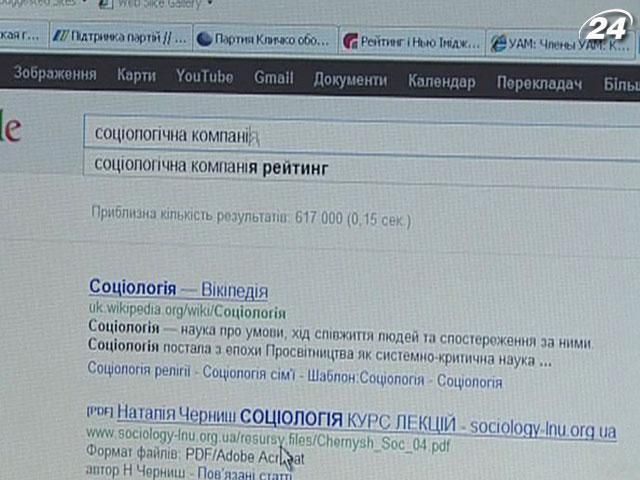Open Gmail from Google top bar
This screenshot has width=640, height=480.
coord(273,78)
